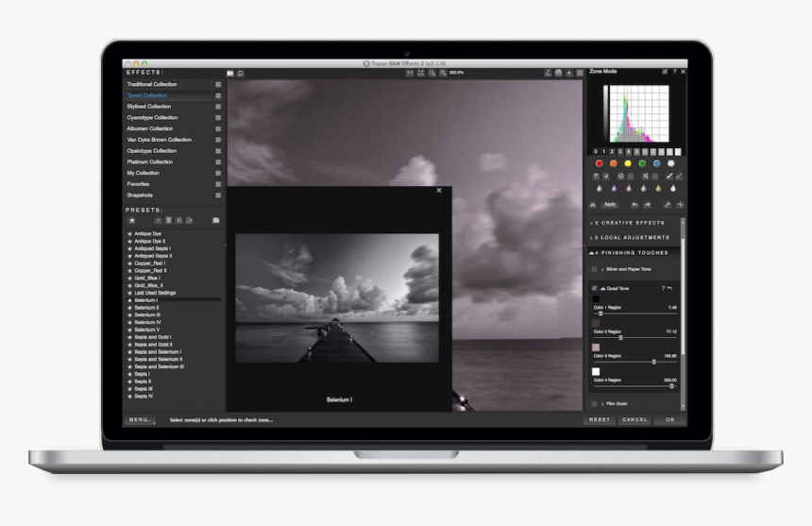Click the split-view icon above the preview
Viewport: 812px width, 526px height.
(230, 74)
